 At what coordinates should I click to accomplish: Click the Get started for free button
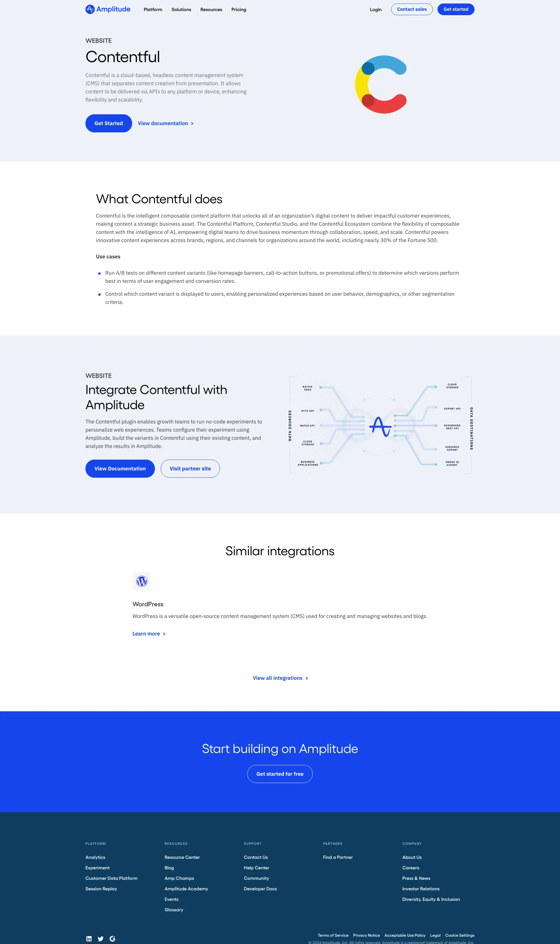pyautogui.click(x=280, y=774)
